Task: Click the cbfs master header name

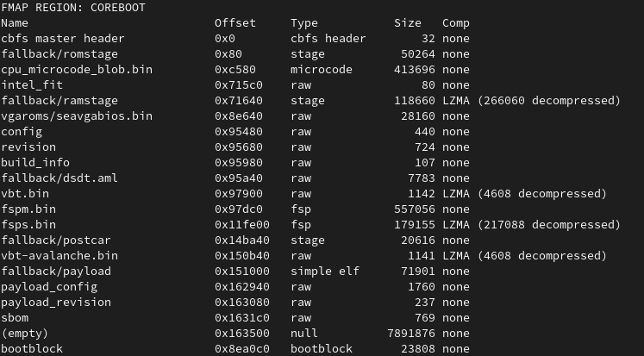Action: coord(62,39)
